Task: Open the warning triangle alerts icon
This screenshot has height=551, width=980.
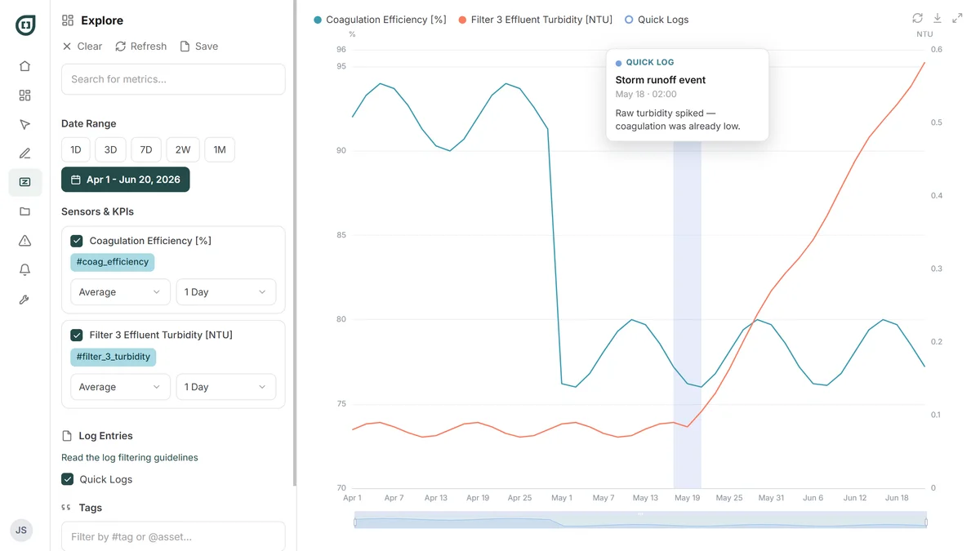Action: (x=24, y=241)
